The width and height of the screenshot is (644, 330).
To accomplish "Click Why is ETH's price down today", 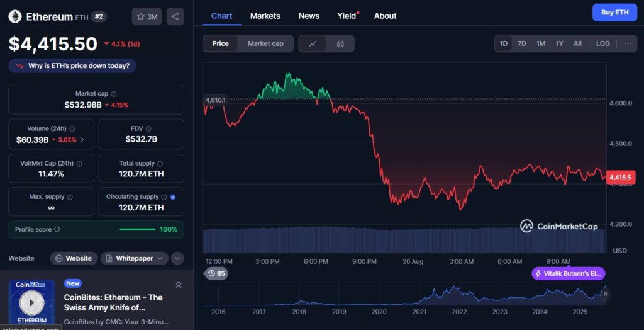I will click(x=73, y=66).
